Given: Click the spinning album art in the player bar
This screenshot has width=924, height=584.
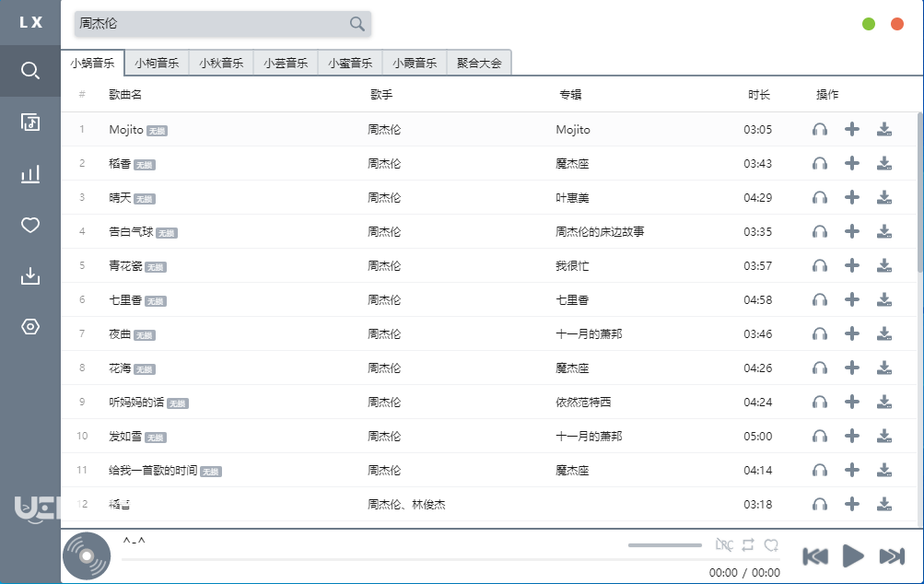Looking at the screenshot, I should (x=86, y=555).
